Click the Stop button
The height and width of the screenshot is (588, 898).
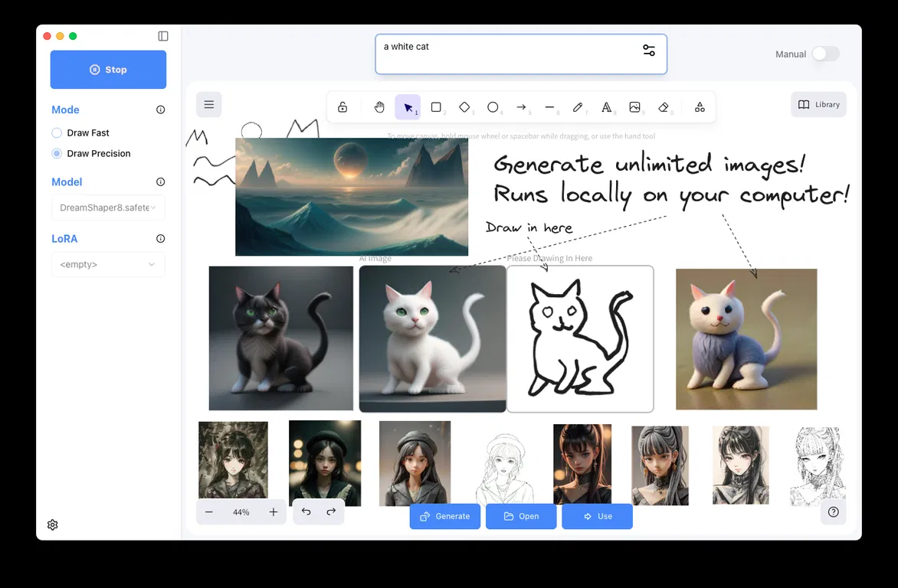click(x=108, y=69)
